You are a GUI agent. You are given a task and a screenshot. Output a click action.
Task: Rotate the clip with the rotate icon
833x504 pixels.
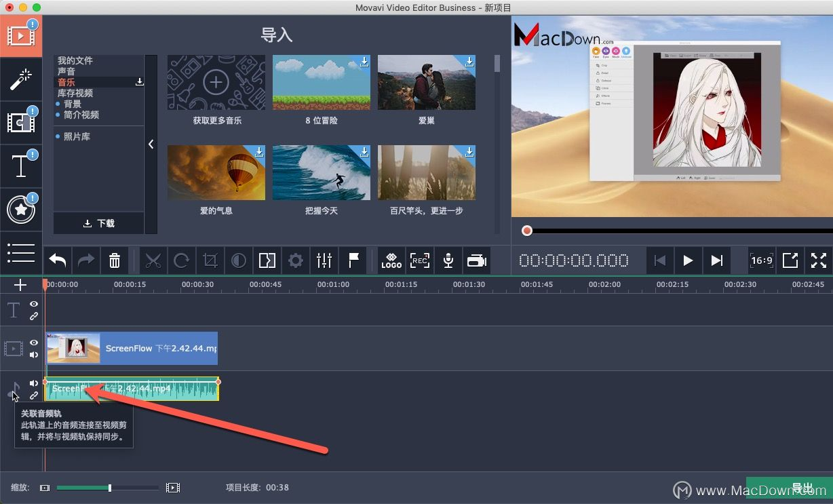[182, 260]
